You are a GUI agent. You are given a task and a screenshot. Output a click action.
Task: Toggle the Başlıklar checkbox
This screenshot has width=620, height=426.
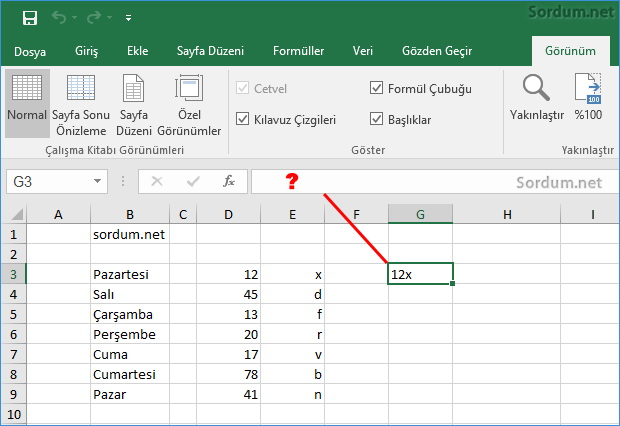(x=376, y=119)
